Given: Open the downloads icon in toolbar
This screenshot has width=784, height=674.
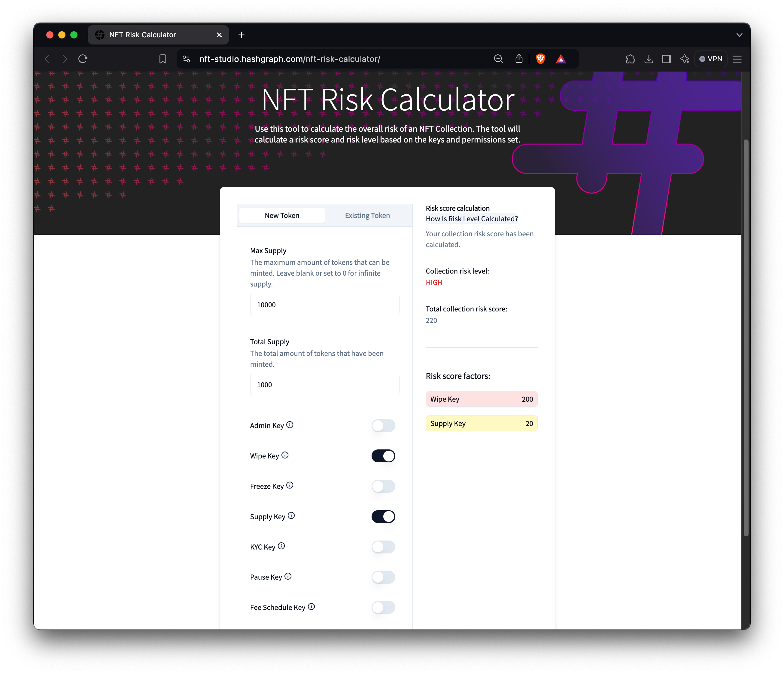Looking at the screenshot, I should click(x=649, y=59).
